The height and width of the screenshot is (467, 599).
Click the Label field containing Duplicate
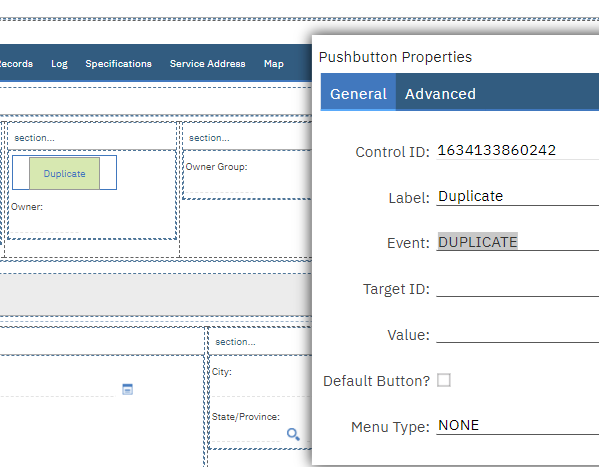click(x=517, y=196)
